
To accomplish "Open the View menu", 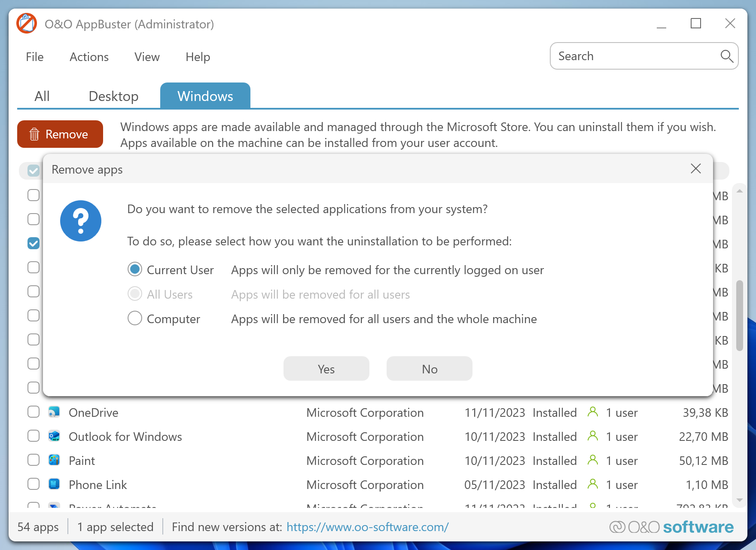I will coord(147,57).
